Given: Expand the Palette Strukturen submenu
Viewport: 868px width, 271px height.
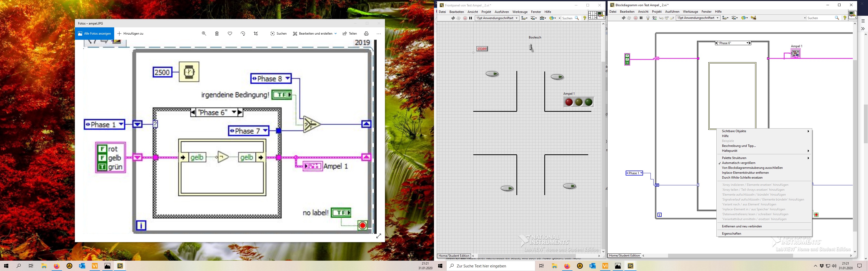Looking at the screenshot, I should pos(764,158).
